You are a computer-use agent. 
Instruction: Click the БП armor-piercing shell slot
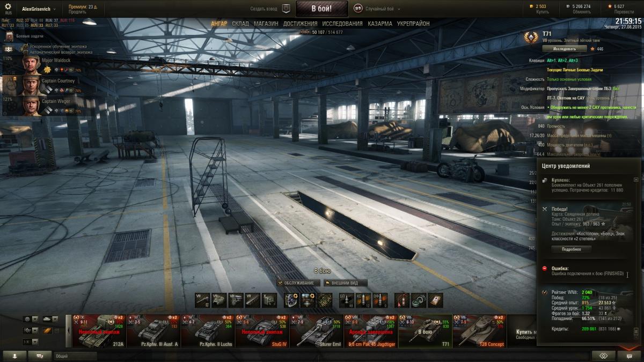point(347,300)
